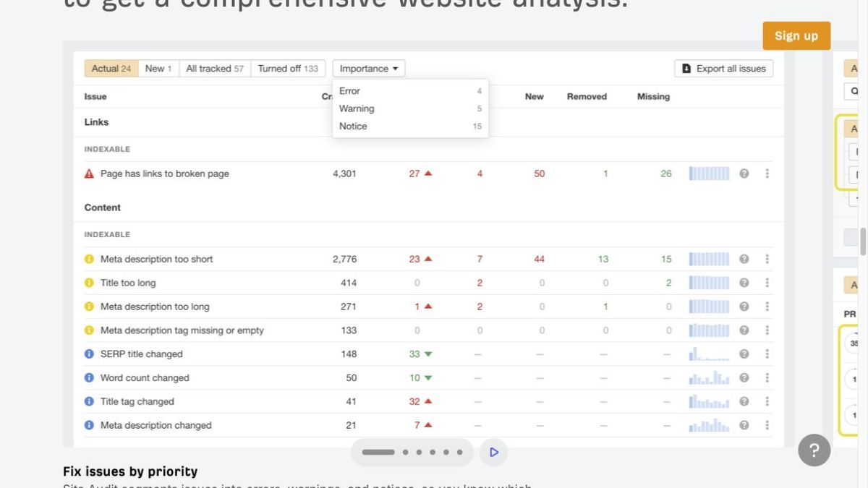Click help icon for Title tag changed

pos(744,401)
